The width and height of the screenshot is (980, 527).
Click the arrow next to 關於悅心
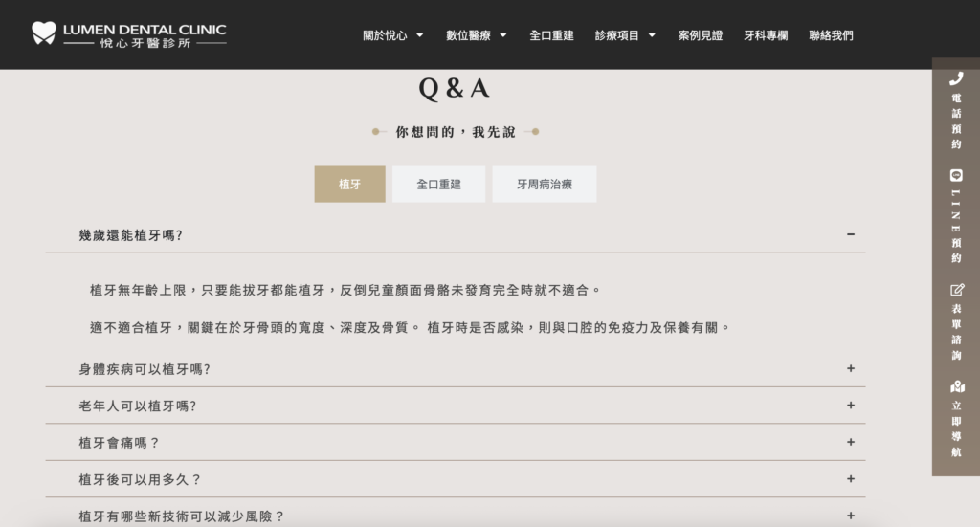420,35
